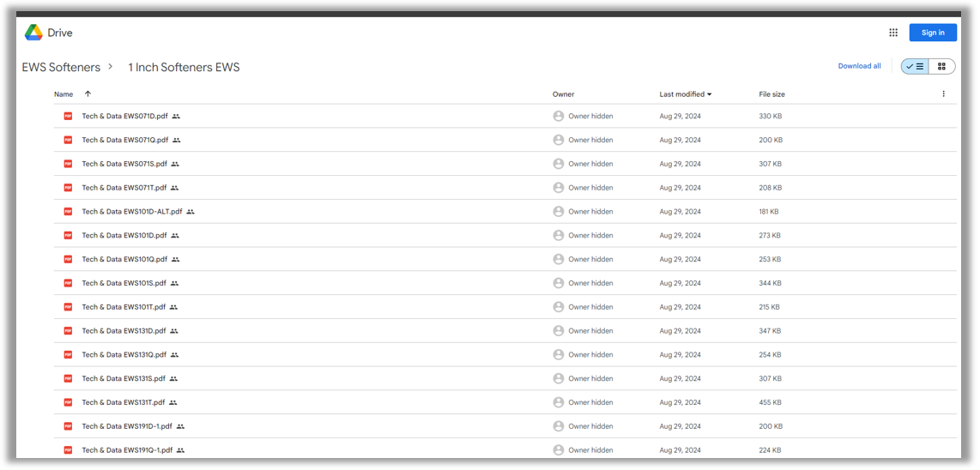Open the Last modified sort dropdown
Viewport: 980px width, 470px height.
tap(685, 94)
